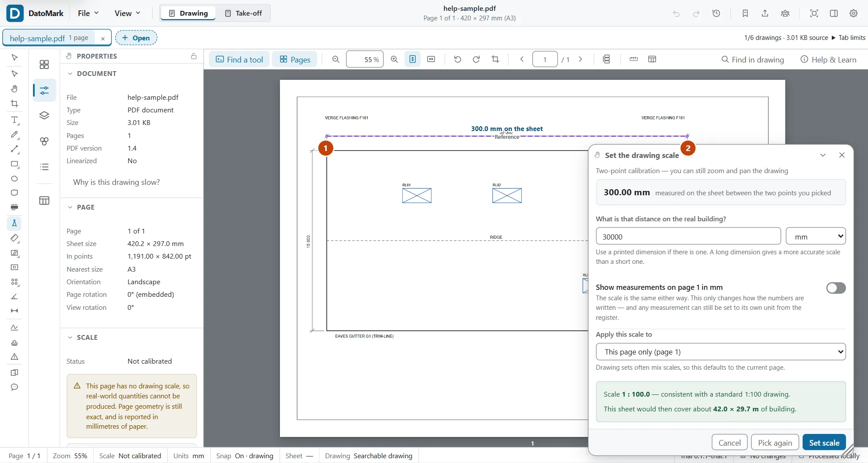Click Cancel in scale dialog

coord(730,443)
